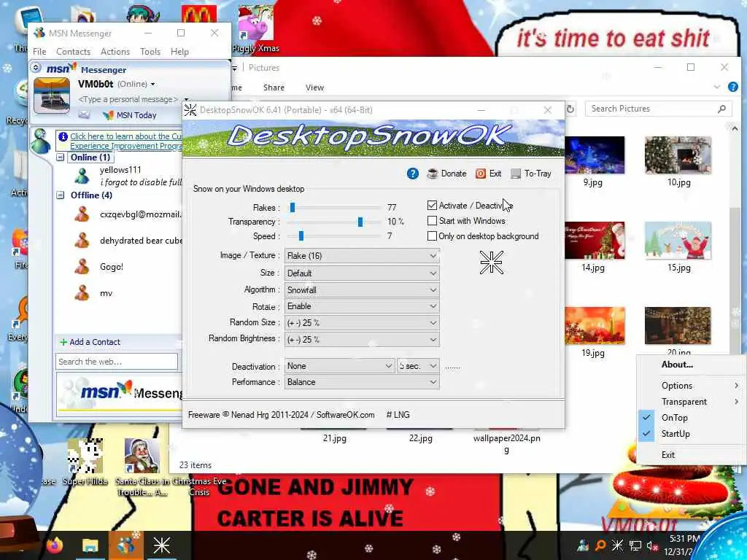Open MSN Today

[x=130, y=114]
